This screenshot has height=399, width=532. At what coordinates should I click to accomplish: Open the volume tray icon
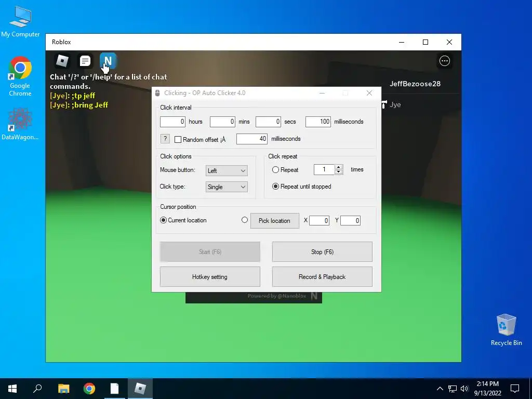tap(464, 389)
